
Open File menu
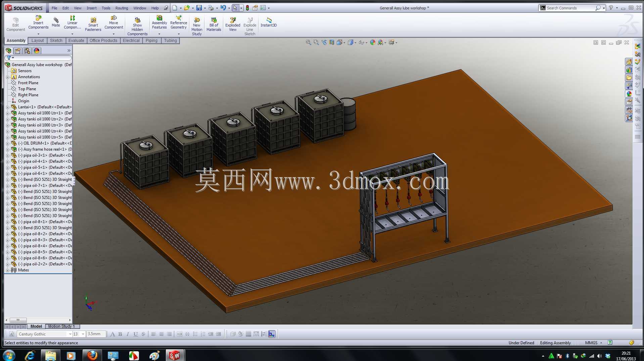[54, 8]
